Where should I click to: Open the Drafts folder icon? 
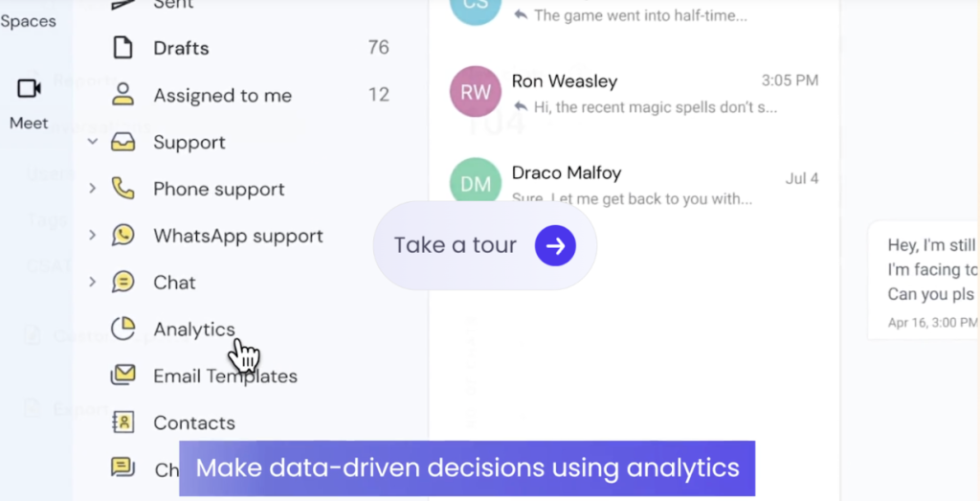(x=122, y=48)
